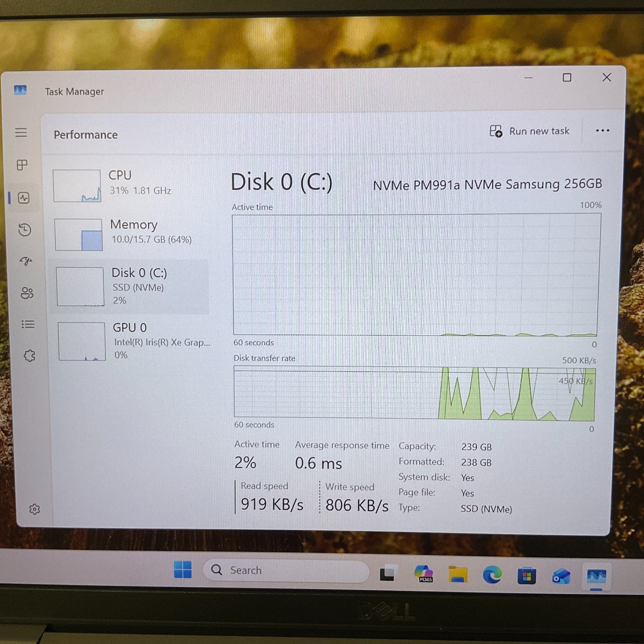Click the 0.6 ms response time value
The image size is (644, 644).
[x=318, y=463]
